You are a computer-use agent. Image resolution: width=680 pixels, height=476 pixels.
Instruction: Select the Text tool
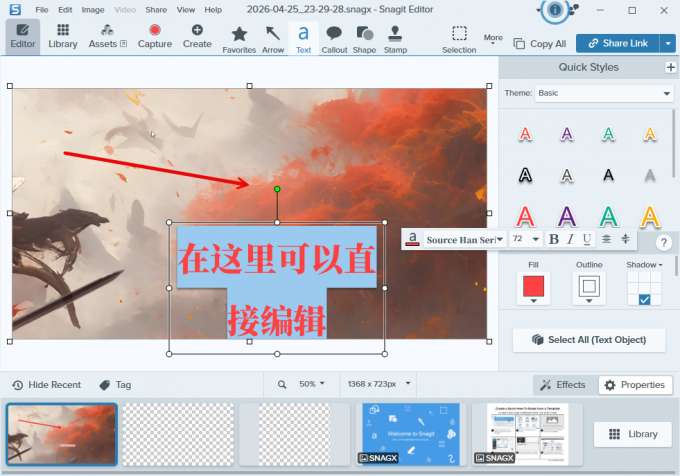[x=304, y=39]
